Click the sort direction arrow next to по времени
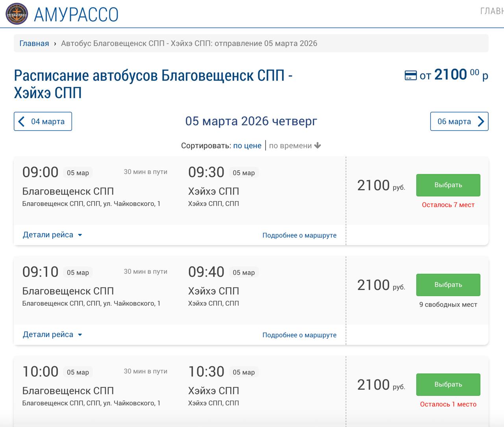The image size is (504, 427). 317,145
